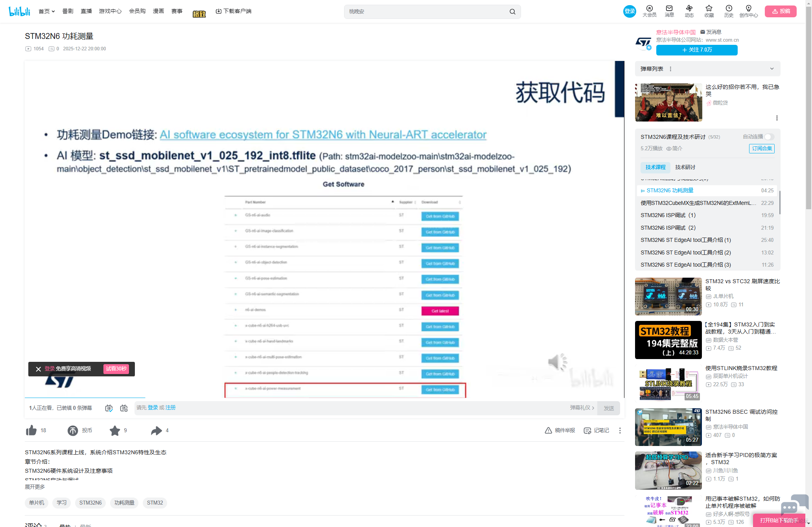Switch to the 技术研讨 tab
This screenshot has width=812, height=527.
click(x=685, y=167)
